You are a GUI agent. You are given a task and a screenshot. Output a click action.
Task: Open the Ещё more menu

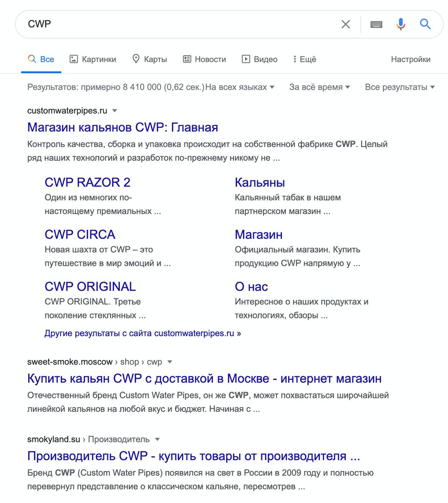(305, 59)
